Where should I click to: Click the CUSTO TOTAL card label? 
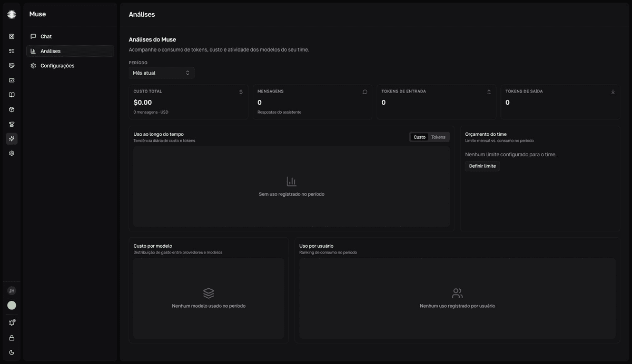pos(148,91)
